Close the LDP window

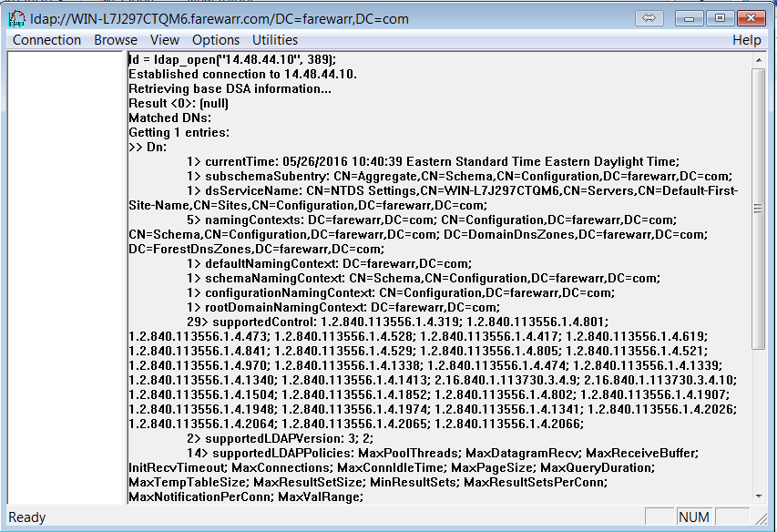tap(751, 18)
